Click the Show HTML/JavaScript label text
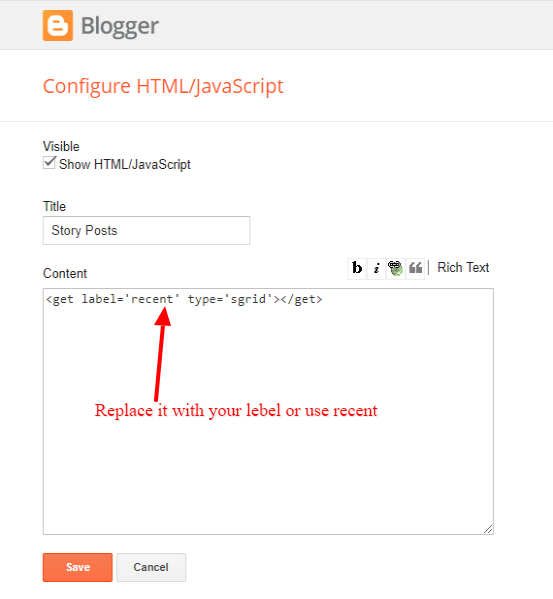 [x=125, y=164]
